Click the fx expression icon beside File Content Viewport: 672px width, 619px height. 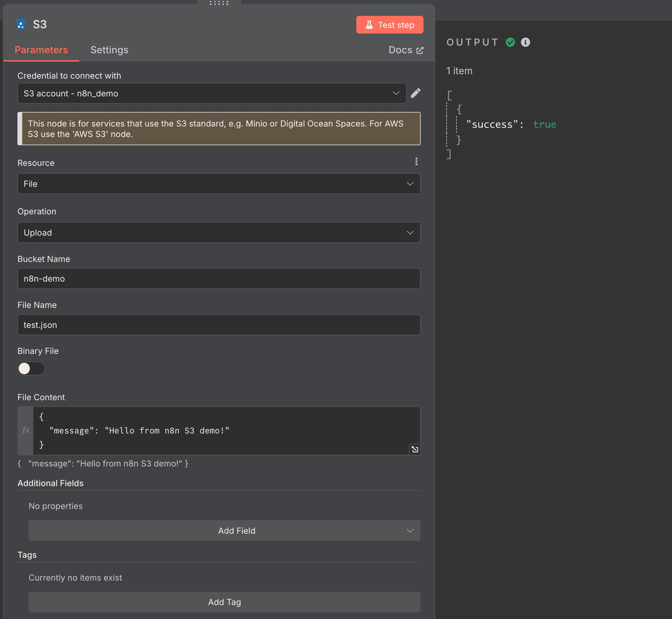25,431
